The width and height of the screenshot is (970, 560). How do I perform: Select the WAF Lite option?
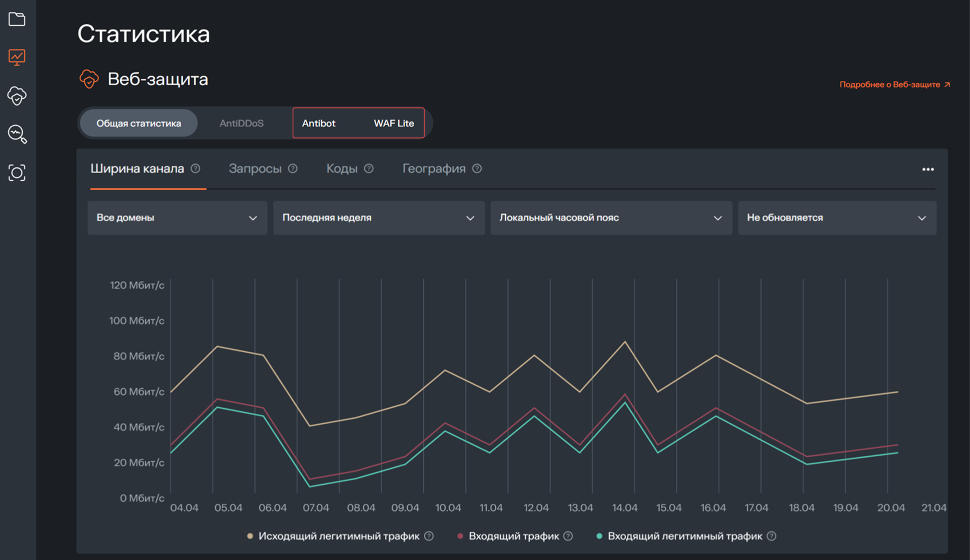click(x=393, y=123)
